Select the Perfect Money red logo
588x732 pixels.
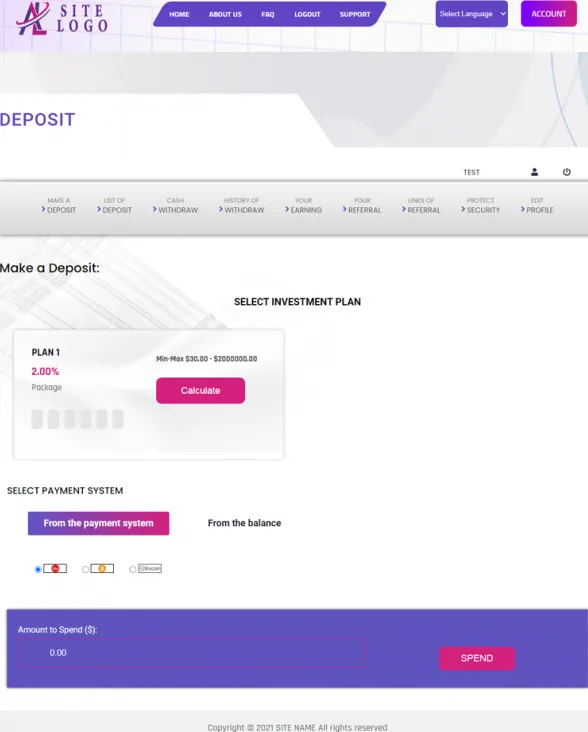(x=55, y=569)
